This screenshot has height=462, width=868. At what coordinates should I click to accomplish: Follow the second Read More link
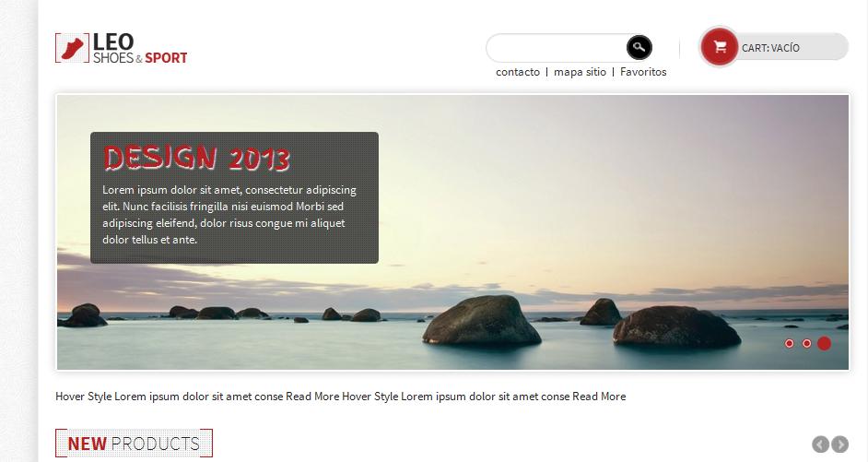point(599,397)
